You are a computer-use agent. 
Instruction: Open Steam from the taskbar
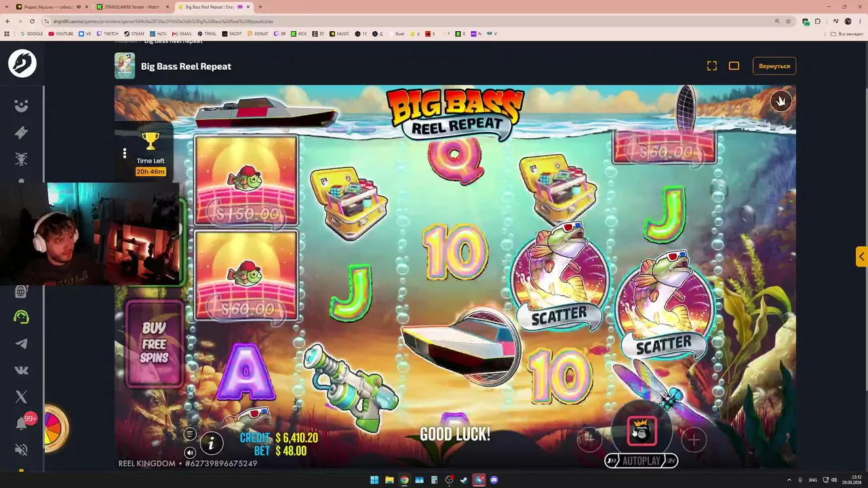(464, 480)
